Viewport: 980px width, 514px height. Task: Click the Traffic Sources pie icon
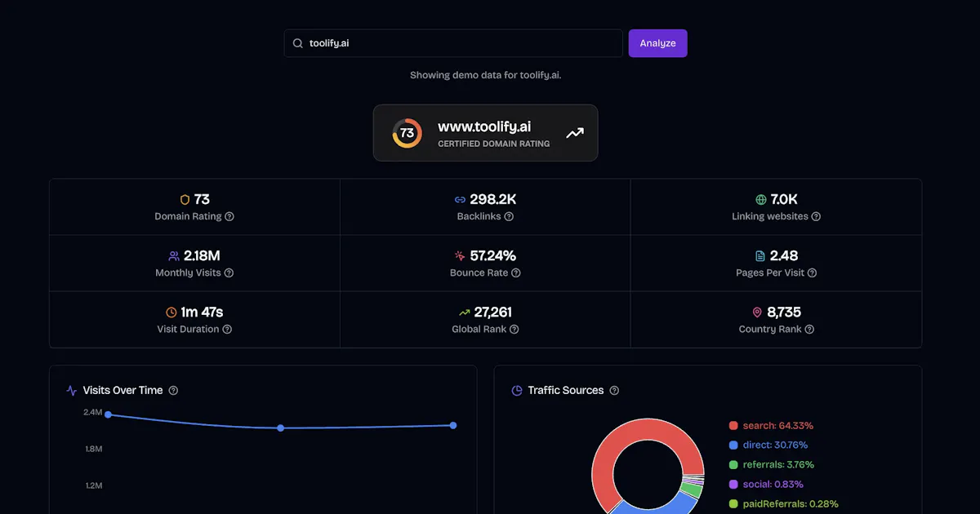517,391
